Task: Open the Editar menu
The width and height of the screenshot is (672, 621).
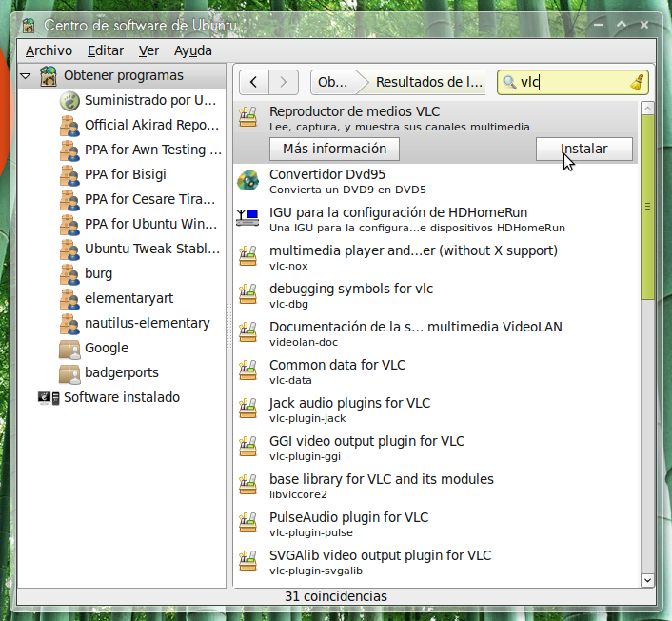Action: pos(106,50)
